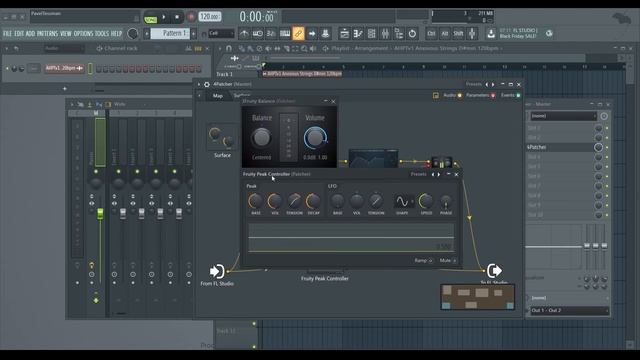The image size is (640, 360).
Task: Switch to the Map tab in Patcher
Action: coord(218,96)
